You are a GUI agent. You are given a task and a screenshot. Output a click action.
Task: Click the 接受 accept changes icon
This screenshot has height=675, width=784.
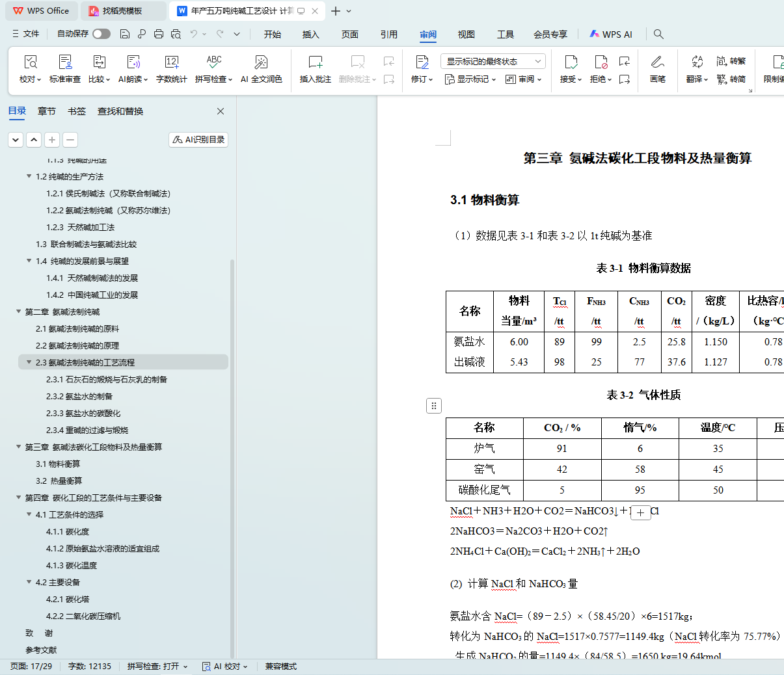click(571, 62)
